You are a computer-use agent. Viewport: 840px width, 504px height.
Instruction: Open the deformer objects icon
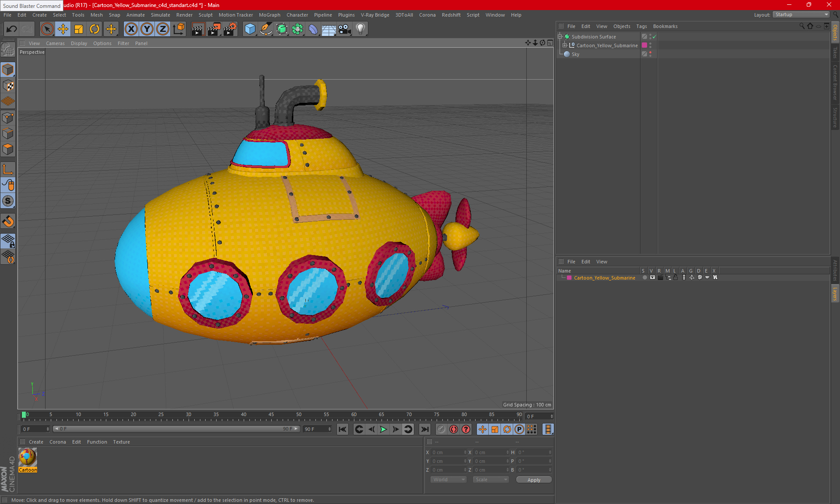[x=313, y=29]
